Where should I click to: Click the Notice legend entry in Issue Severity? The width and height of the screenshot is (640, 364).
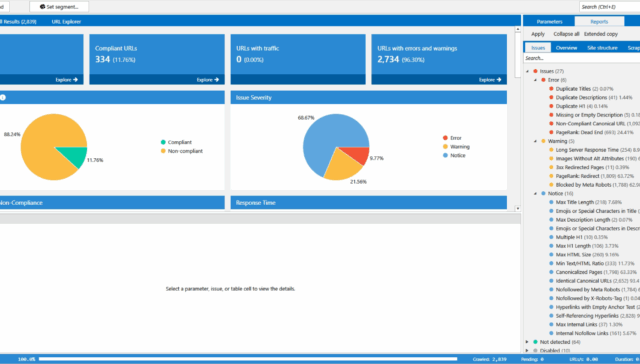454,155
